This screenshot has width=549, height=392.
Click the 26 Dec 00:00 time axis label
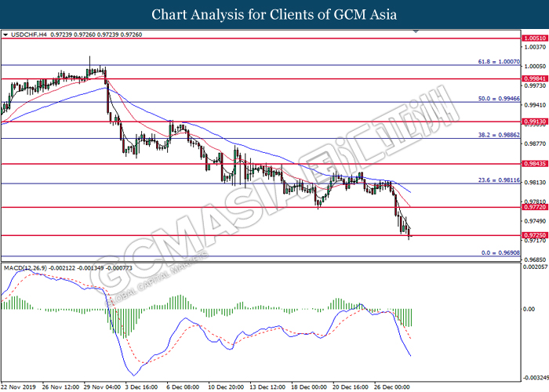[x=392, y=387]
